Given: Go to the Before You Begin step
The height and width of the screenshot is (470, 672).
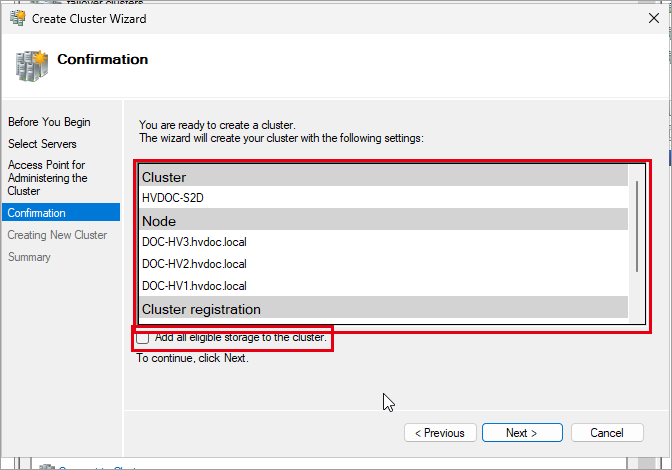Looking at the screenshot, I should (x=49, y=122).
